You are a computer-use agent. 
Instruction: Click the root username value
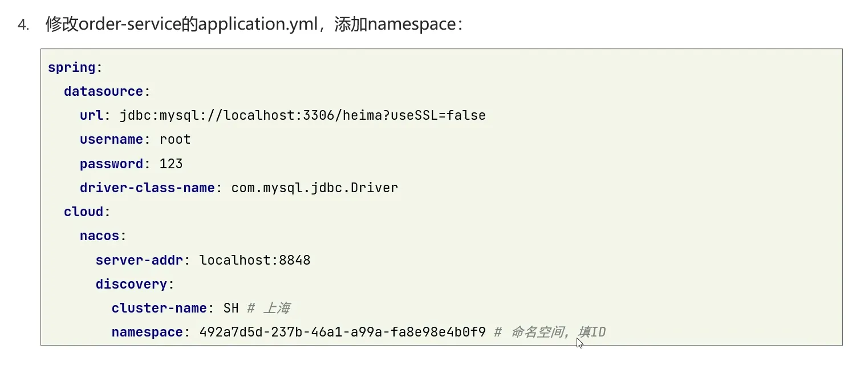[175, 140]
